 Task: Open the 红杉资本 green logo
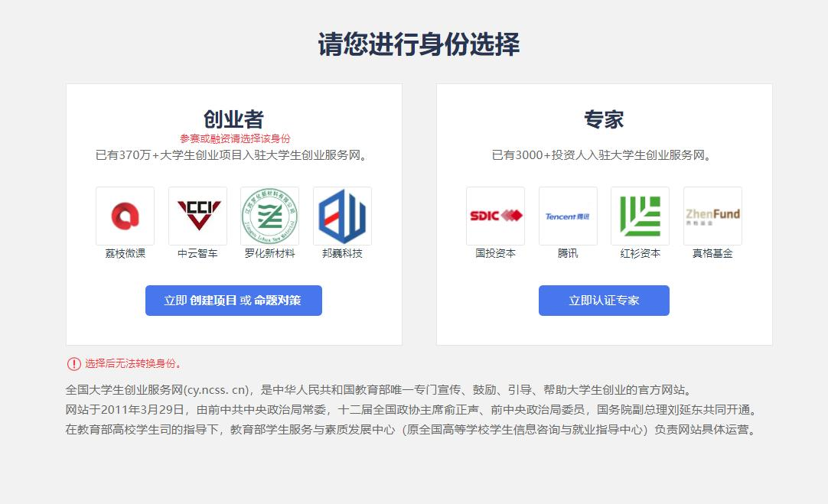click(x=640, y=216)
